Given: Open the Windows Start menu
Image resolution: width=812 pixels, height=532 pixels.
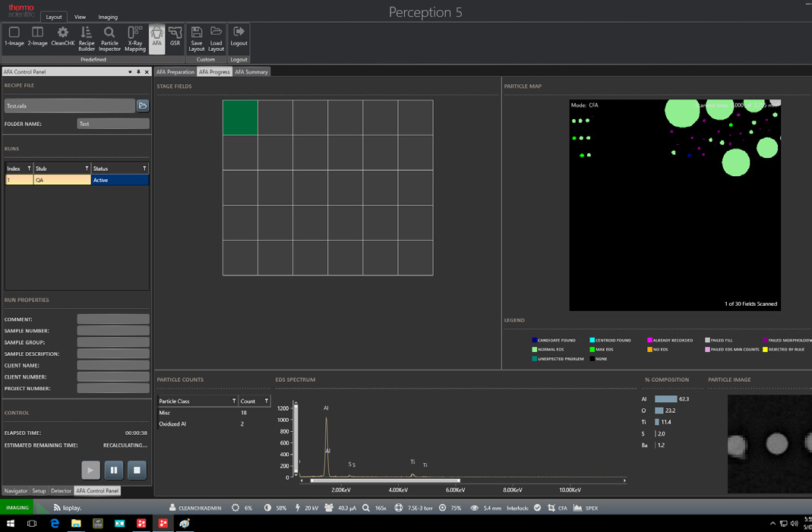Looking at the screenshot, I should pyautogui.click(x=11, y=524).
